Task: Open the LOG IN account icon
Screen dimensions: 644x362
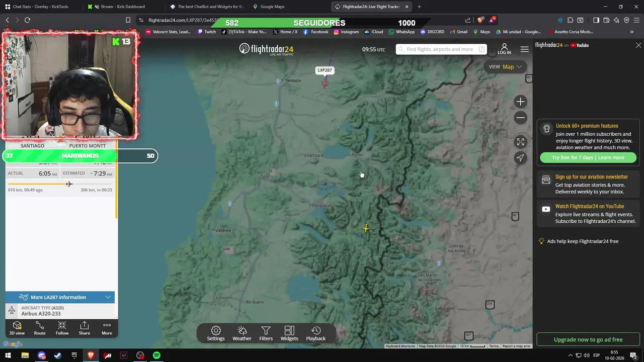Action: (504, 49)
